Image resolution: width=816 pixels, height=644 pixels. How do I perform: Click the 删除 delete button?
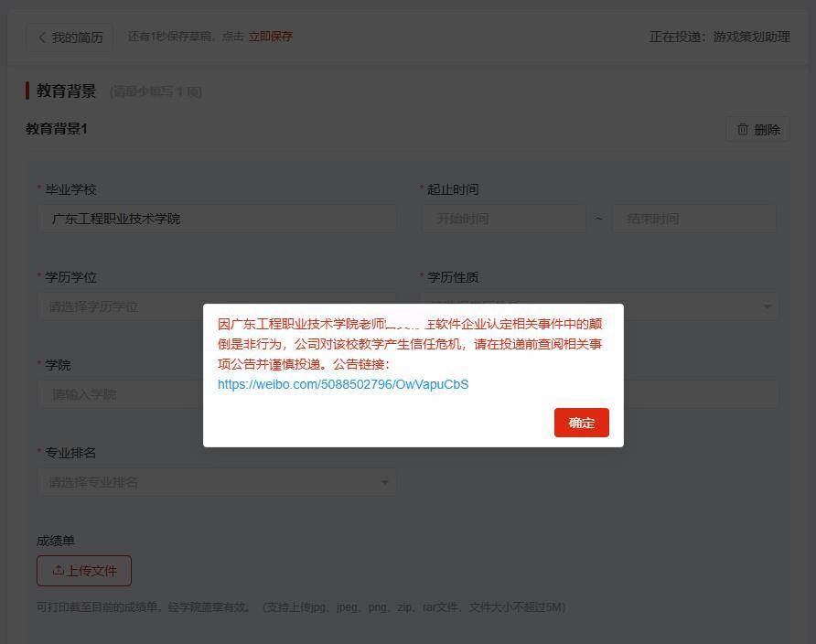coord(758,129)
